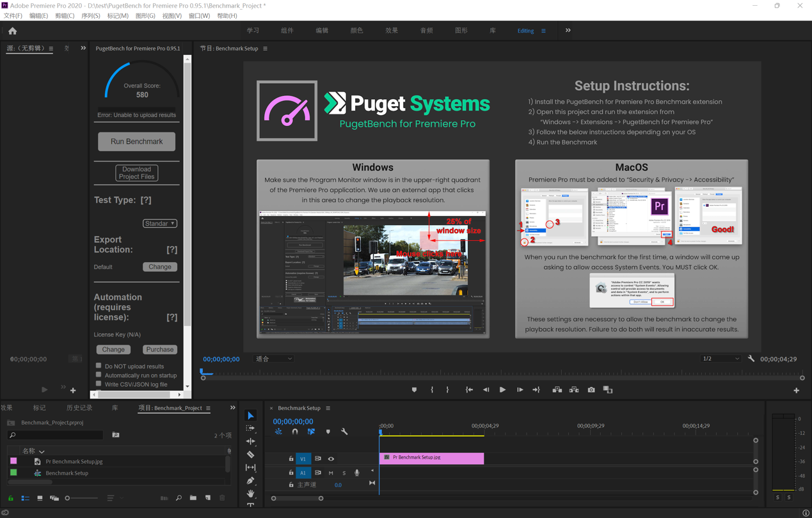The height and width of the screenshot is (518, 812).
Task: Select the Pen tool in the tools panel
Action: [251, 481]
